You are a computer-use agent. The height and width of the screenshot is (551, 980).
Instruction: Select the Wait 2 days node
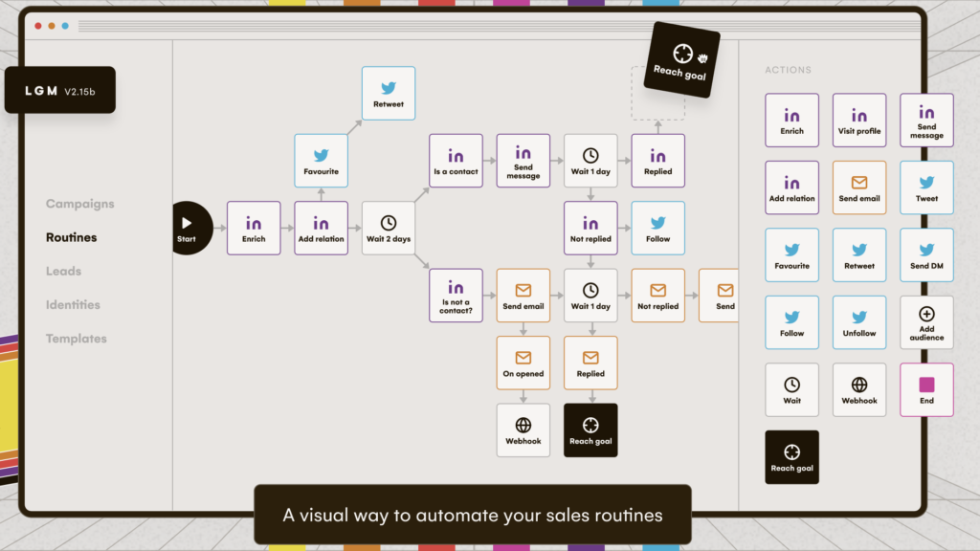(x=389, y=228)
